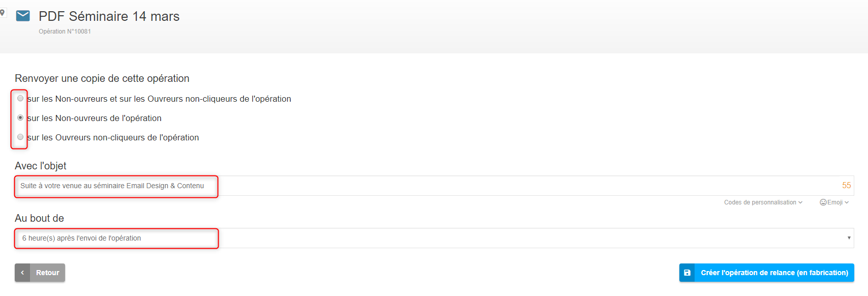The height and width of the screenshot is (296, 868).
Task: Click the PDF Séminaire 14 mars title
Action: pos(109,16)
